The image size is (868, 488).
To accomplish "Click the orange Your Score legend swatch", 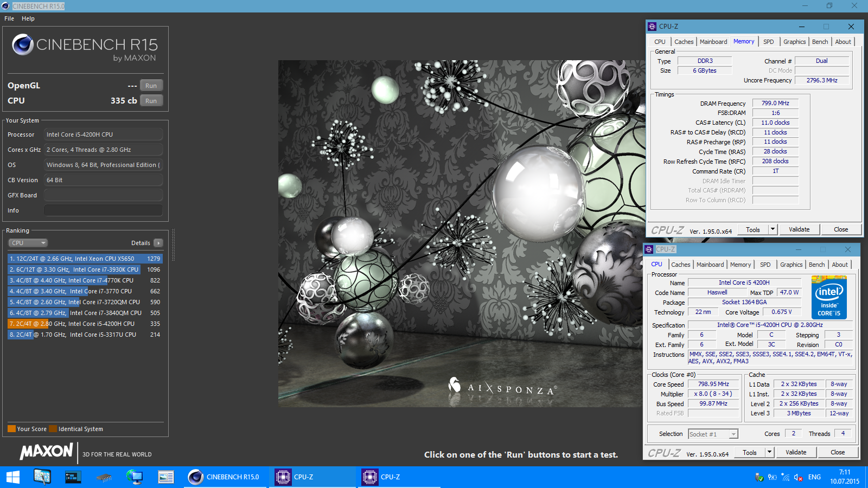I will [11, 429].
